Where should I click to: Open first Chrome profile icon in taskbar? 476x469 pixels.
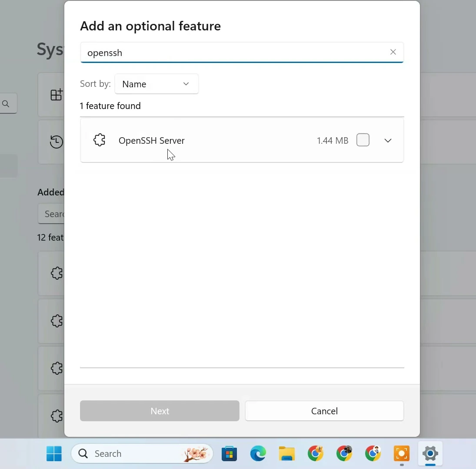pyautogui.click(x=316, y=453)
